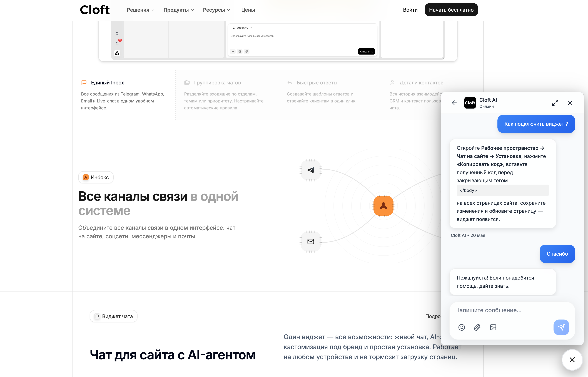
Task: Expand the Решения dropdown menu
Action: (x=141, y=10)
